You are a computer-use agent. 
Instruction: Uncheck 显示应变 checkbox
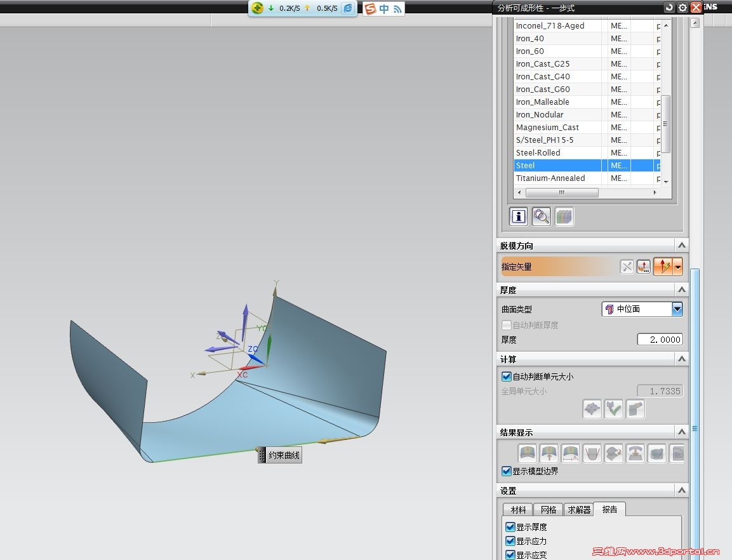[510, 555]
